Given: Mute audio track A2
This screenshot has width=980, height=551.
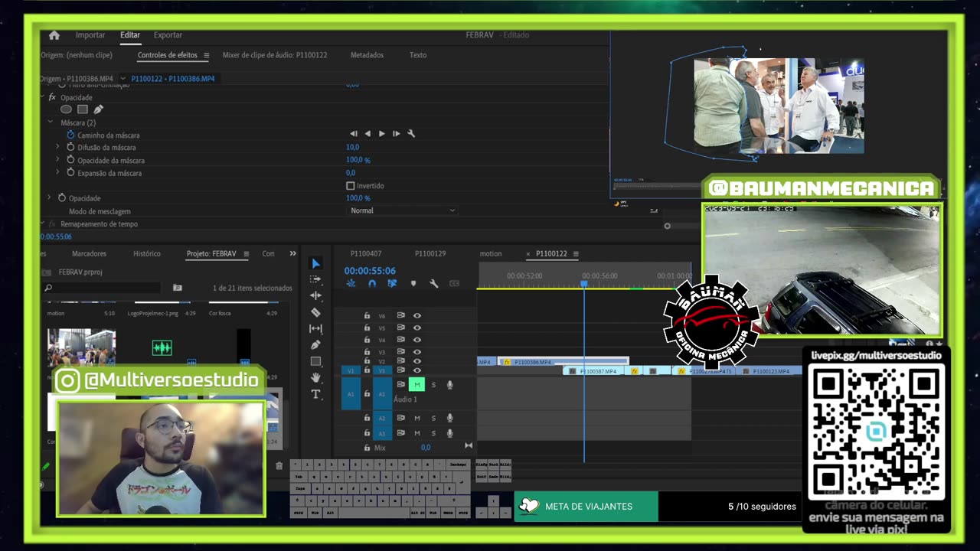Looking at the screenshot, I should [417, 418].
